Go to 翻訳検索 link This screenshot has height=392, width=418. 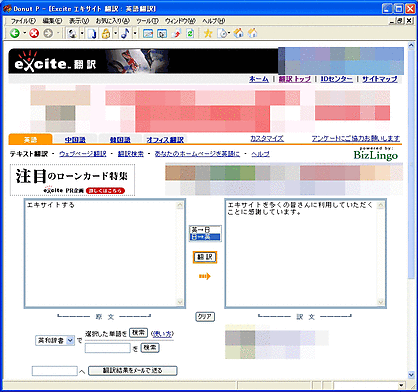(131, 154)
